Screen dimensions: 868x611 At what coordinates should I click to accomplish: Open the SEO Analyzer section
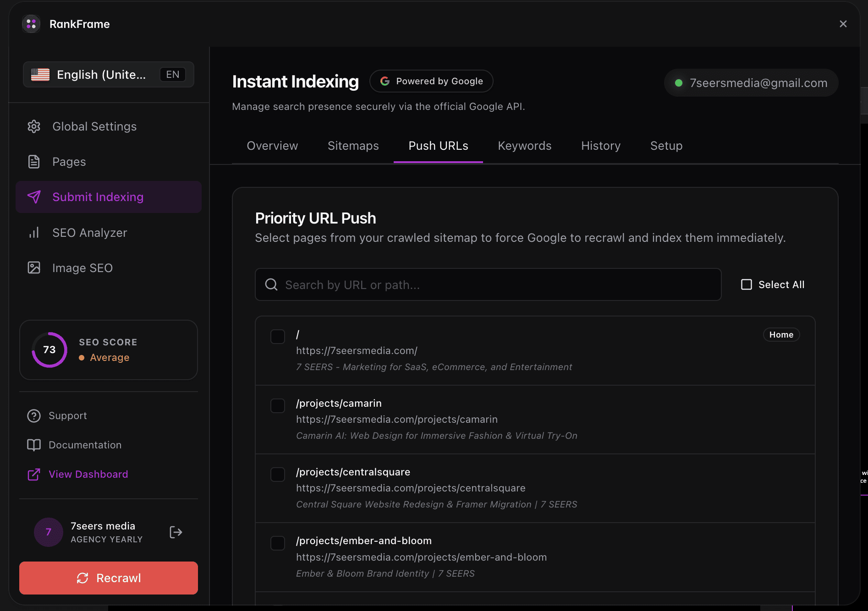pyautogui.click(x=109, y=233)
